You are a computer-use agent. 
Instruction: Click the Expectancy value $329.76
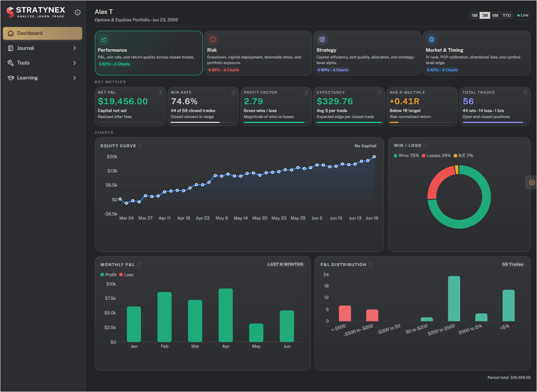pyautogui.click(x=335, y=102)
